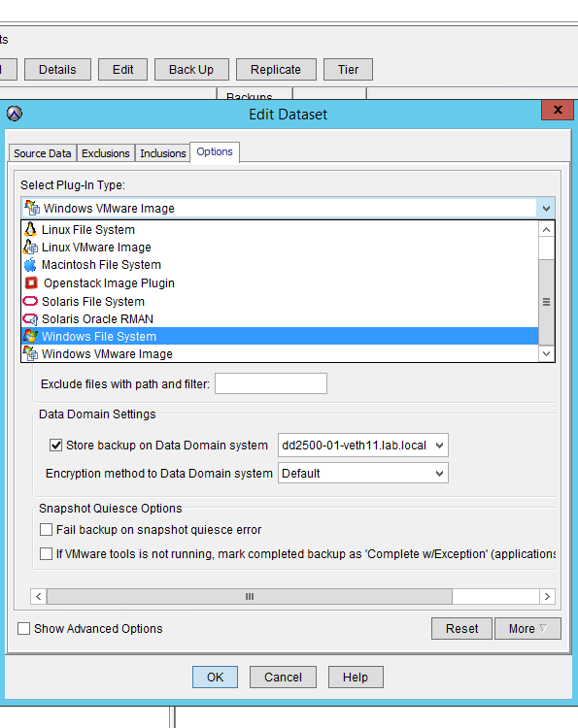Click Details button in background window
Screen dimensions: 578x728
pyautogui.click(x=57, y=70)
